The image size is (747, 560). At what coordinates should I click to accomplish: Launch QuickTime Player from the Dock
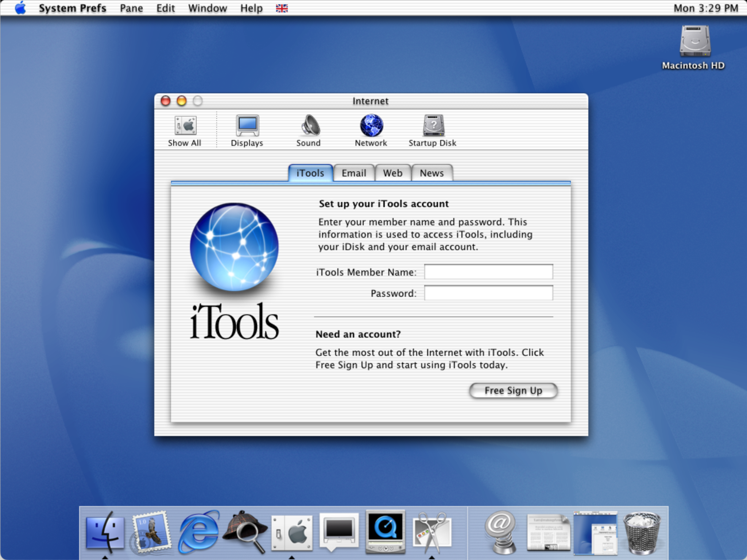click(386, 532)
